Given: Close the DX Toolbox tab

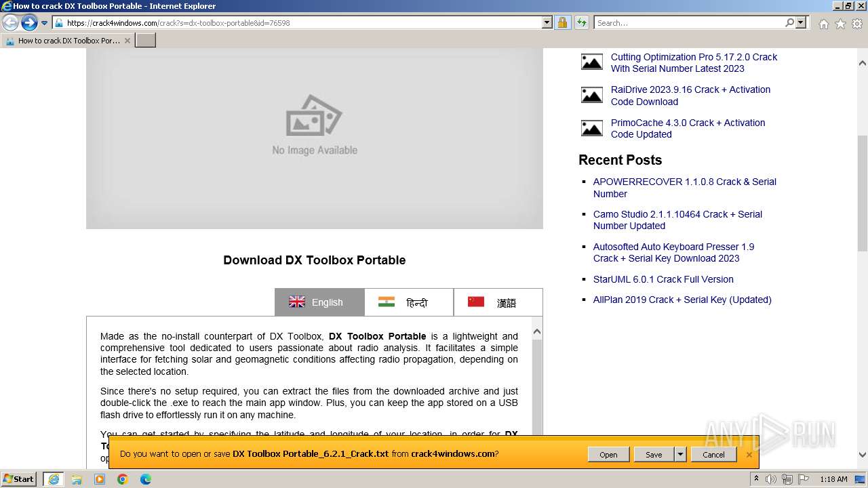Looking at the screenshot, I should coord(127,41).
